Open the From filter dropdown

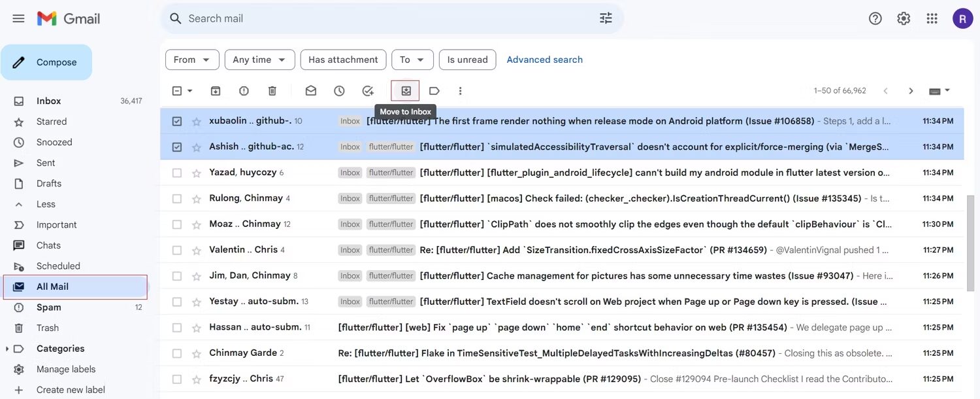(x=192, y=60)
